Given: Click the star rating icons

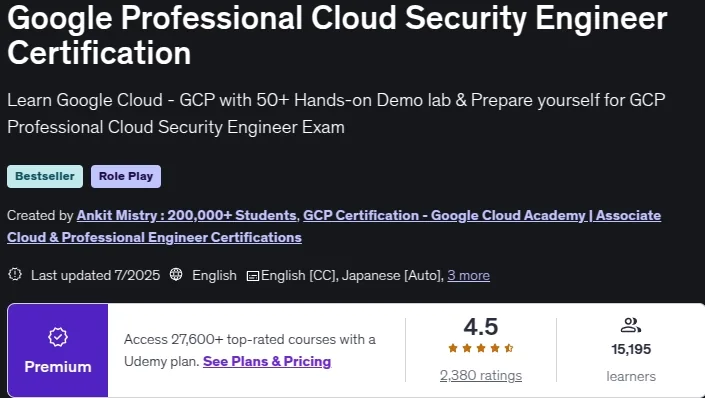Looking at the screenshot, I should tap(481, 348).
